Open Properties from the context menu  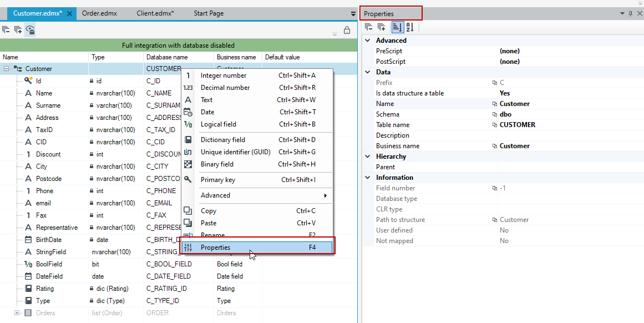coord(257,248)
